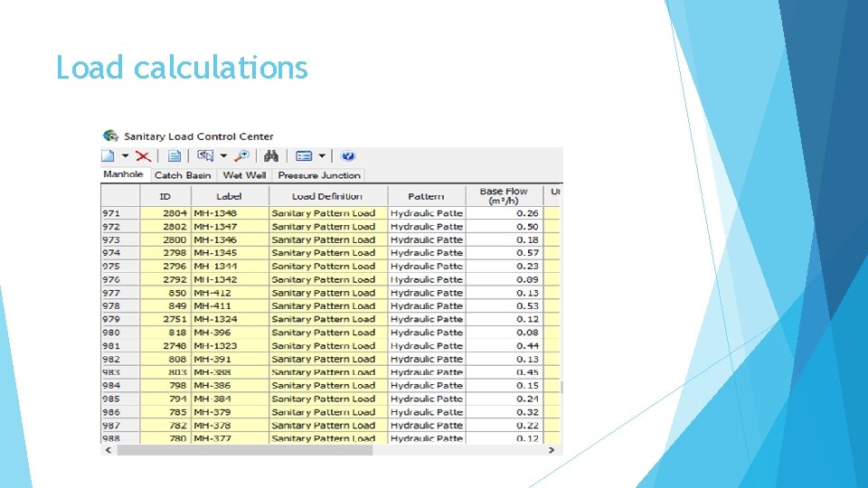The image size is (868, 488).
Task: Click the Select in drawing icon
Action: pyautogui.click(x=205, y=156)
